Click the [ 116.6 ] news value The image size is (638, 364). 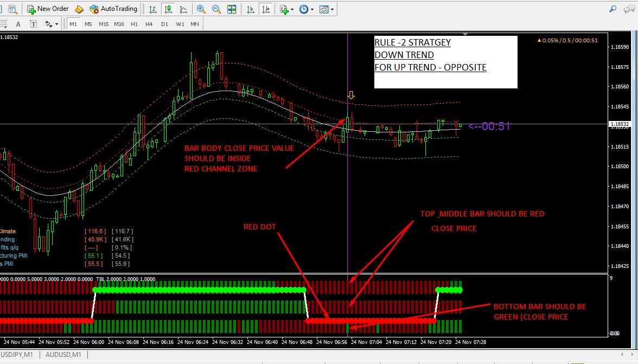tap(95, 231)
